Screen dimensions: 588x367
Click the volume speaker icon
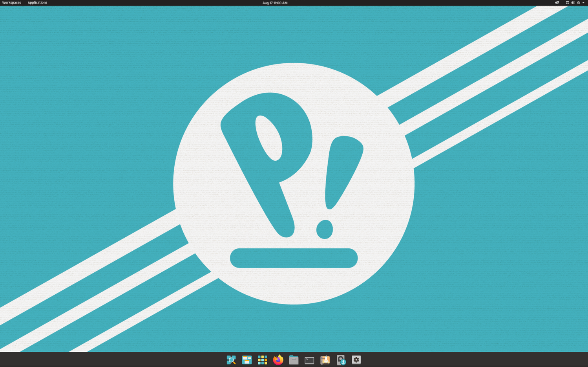[x=573, y=3]
